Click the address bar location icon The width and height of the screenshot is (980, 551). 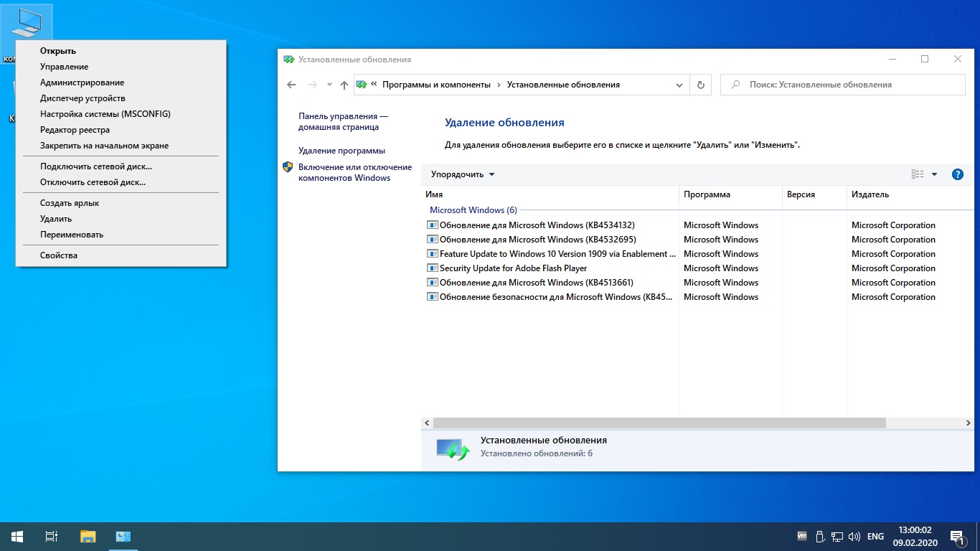(x=362, y=85)
